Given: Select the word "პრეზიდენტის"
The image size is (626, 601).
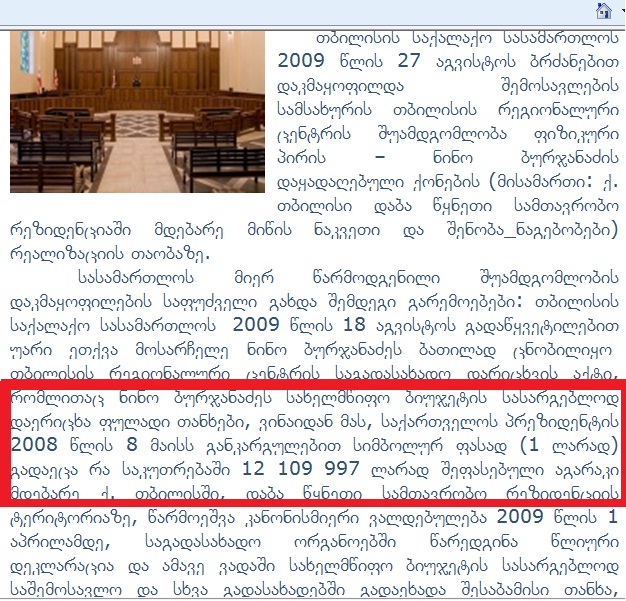Looking at the screenshot, I should tap(562, 422).
